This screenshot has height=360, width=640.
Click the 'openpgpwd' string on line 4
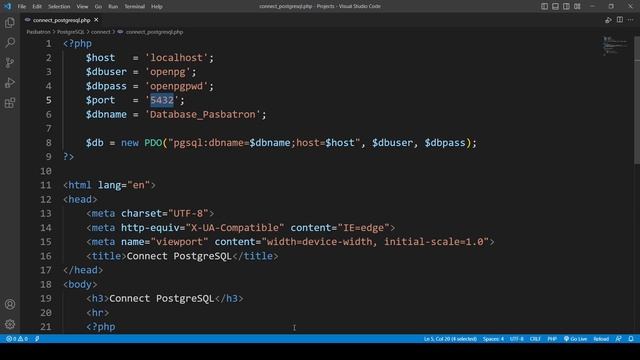tap(177, 86)
